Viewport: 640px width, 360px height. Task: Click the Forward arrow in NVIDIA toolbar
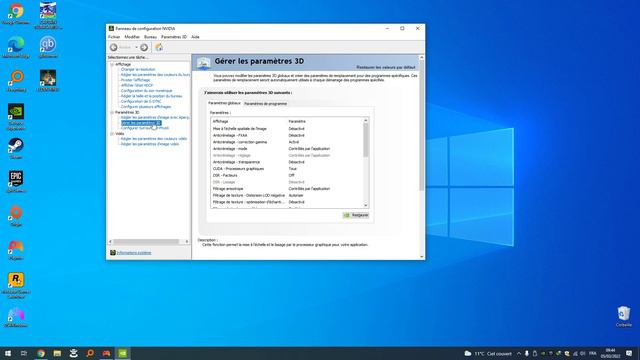[x=144, y=47]
